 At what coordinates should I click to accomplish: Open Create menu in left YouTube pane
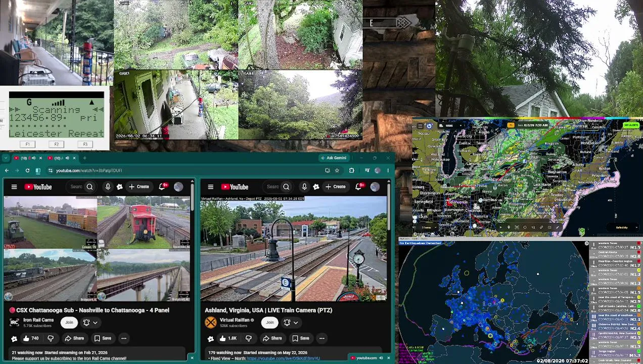point(139,187)
